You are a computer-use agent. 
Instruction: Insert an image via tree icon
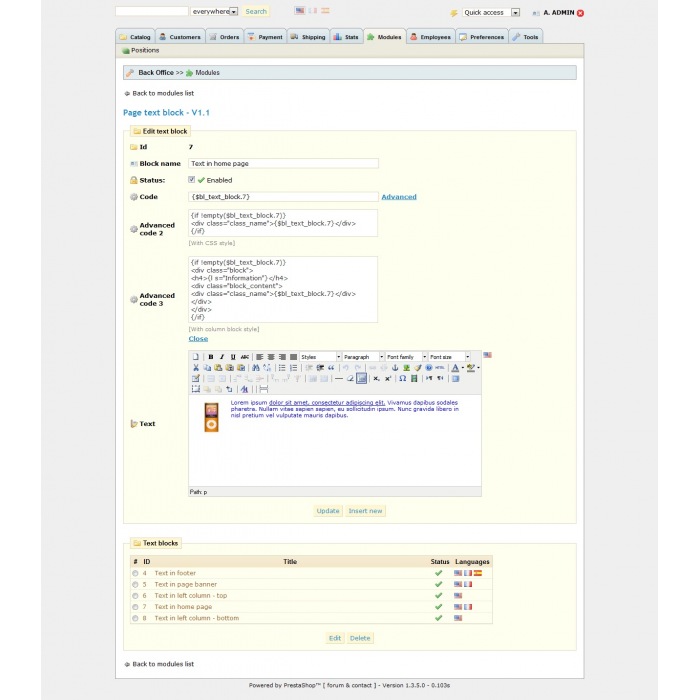406,367
